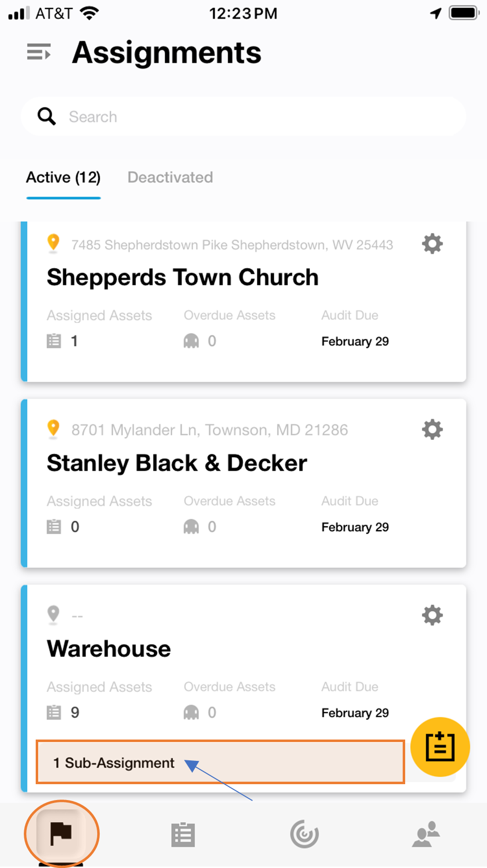487x868 pixels.
Task: Tap the yellow add assignment floating button
Action: click(x=440, y=746)
